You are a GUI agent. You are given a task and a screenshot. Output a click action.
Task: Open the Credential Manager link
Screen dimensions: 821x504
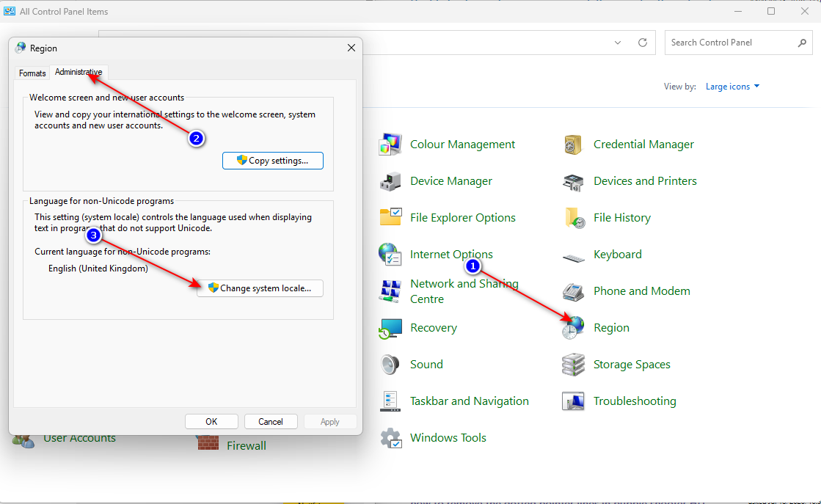(x=643, y=145)
